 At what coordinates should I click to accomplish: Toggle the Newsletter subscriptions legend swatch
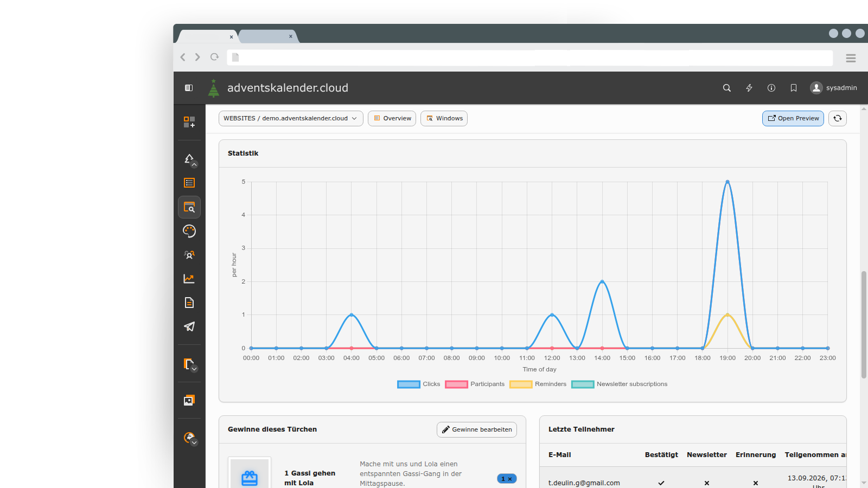click(x=583, y=384)
